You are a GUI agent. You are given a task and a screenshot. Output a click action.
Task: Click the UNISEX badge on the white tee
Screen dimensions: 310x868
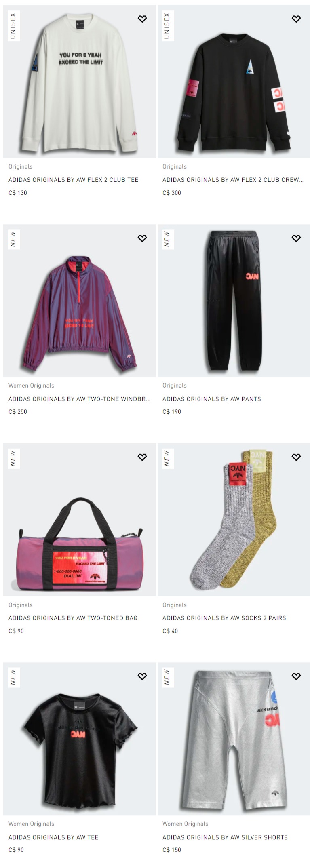pos(14,26)
